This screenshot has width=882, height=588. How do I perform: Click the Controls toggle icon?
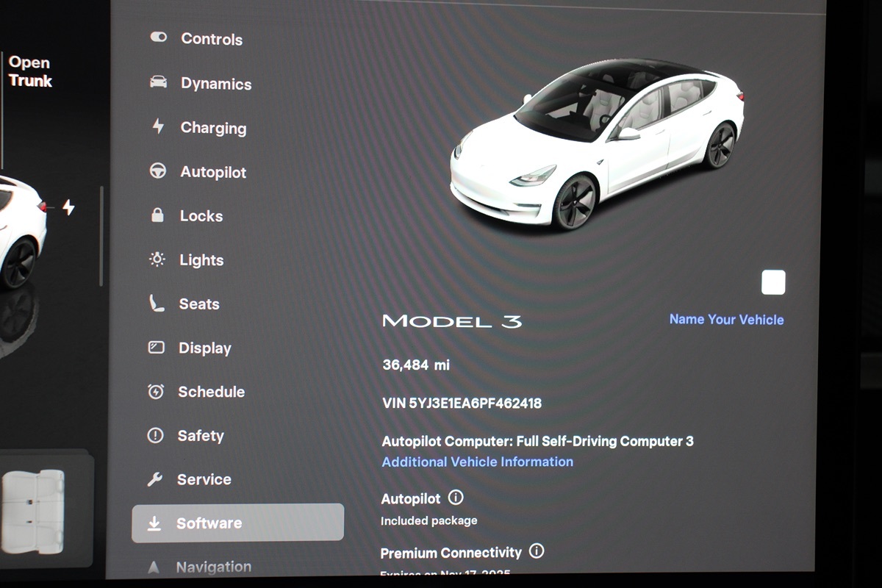coord(158,37)
